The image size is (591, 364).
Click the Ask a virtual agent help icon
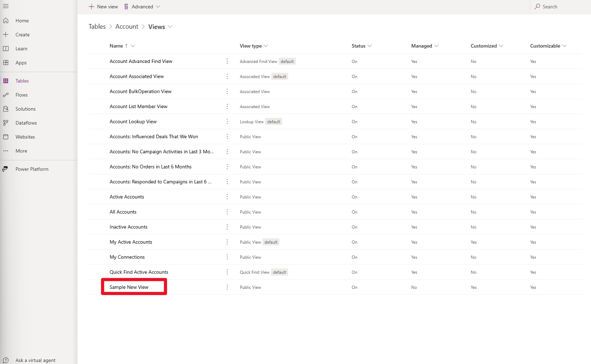[x=6, y=361]
